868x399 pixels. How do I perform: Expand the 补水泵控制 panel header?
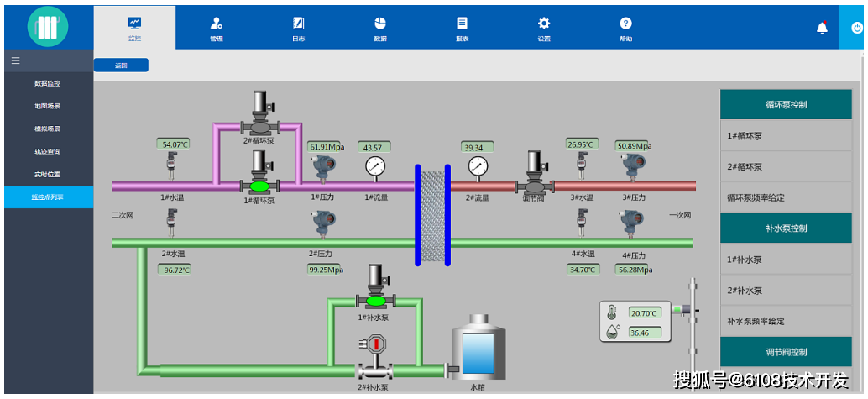point(786,228)
